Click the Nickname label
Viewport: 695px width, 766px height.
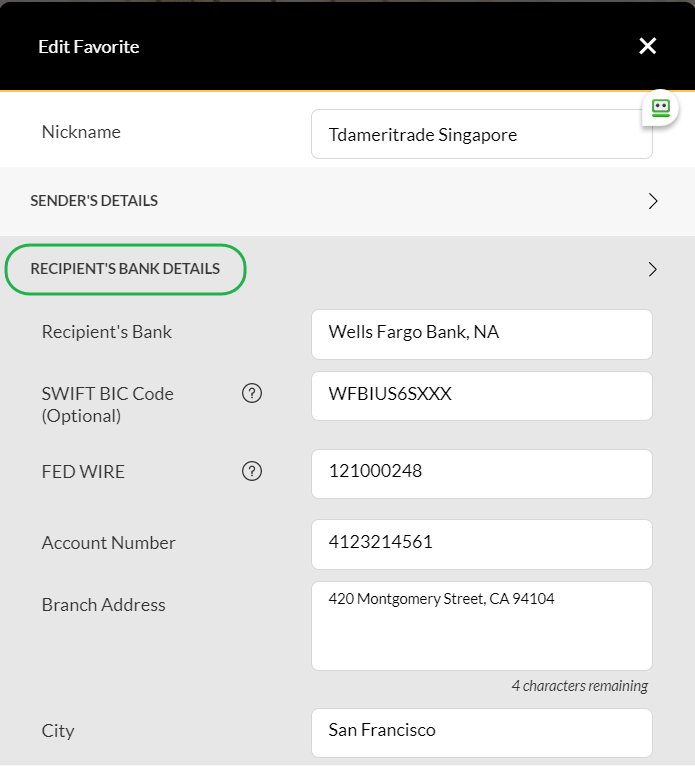[81, 132]
